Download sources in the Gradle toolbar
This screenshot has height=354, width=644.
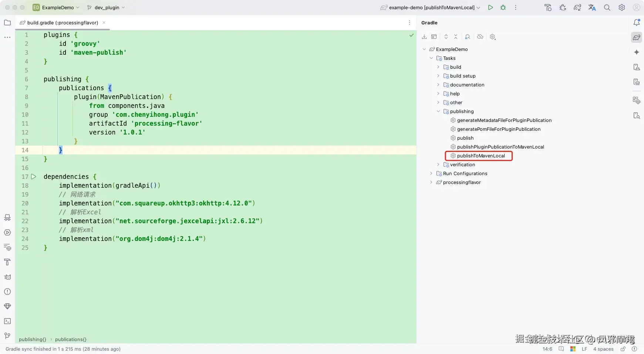(424, 37)
